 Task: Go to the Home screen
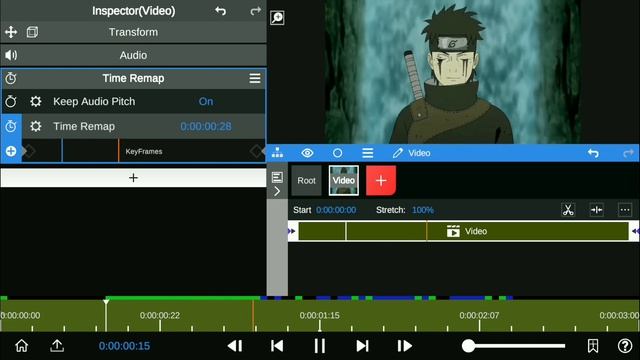[22, 346]
